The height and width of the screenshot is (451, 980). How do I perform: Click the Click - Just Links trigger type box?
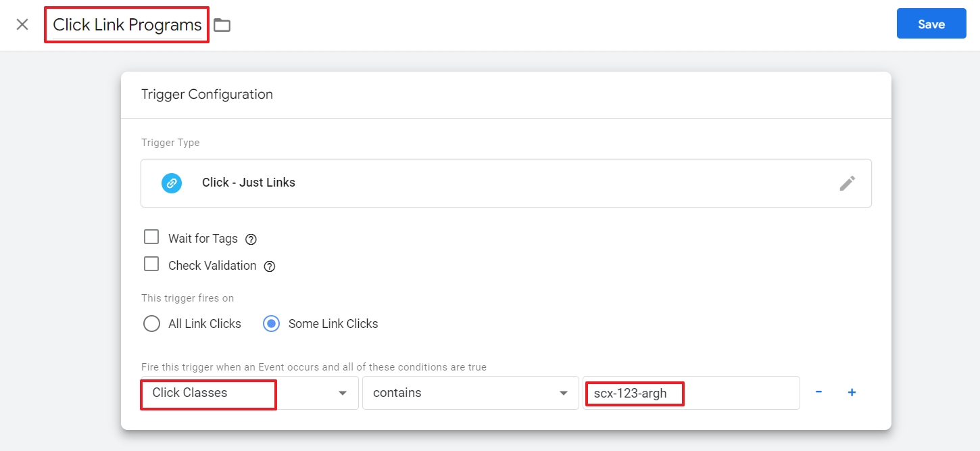(x=506, y=183)
